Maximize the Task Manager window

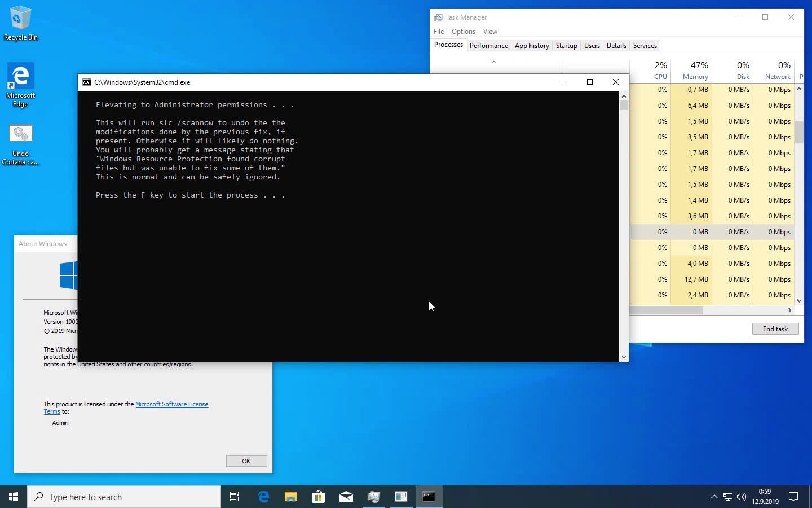765,17
